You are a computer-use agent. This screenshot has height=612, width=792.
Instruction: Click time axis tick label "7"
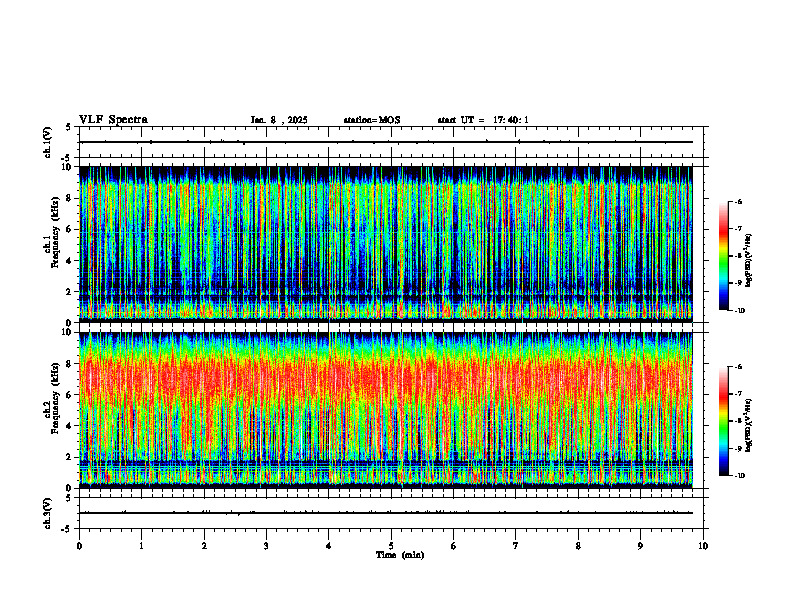coord(516,546)
